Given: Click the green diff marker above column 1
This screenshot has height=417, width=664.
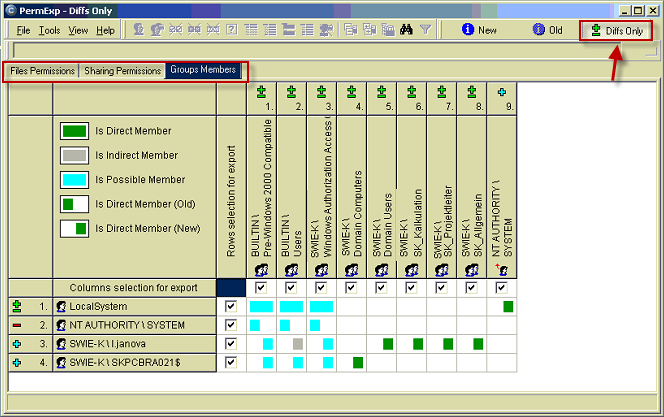Looking at the screenshot, I should click(261, 91).
